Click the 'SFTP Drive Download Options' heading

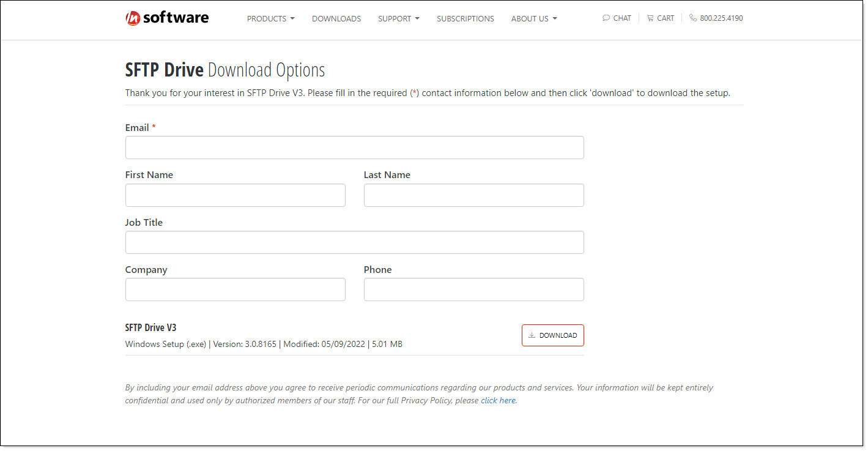click(225, 70)
